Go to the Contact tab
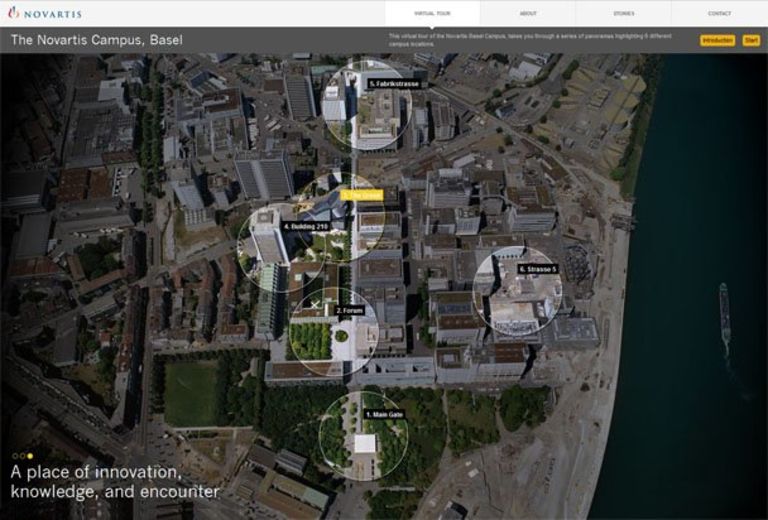This screenshot has width=768, height=520. coord(719,13)
